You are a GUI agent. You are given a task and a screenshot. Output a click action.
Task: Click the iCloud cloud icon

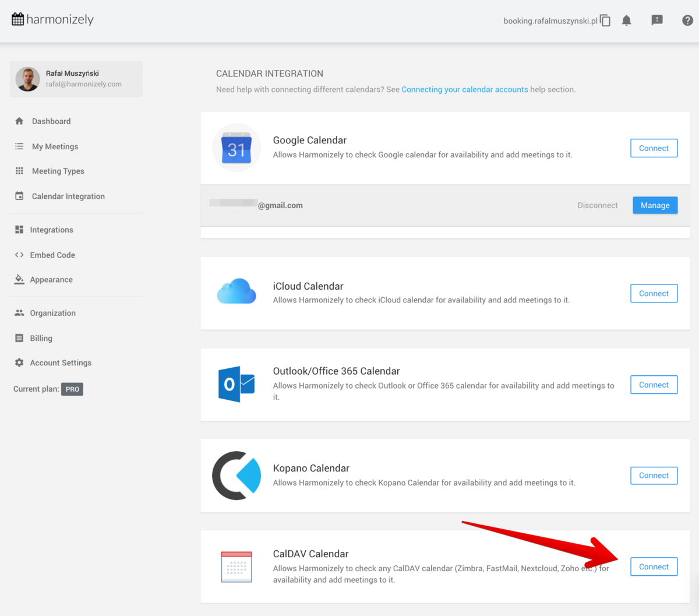tap(236, 291)
